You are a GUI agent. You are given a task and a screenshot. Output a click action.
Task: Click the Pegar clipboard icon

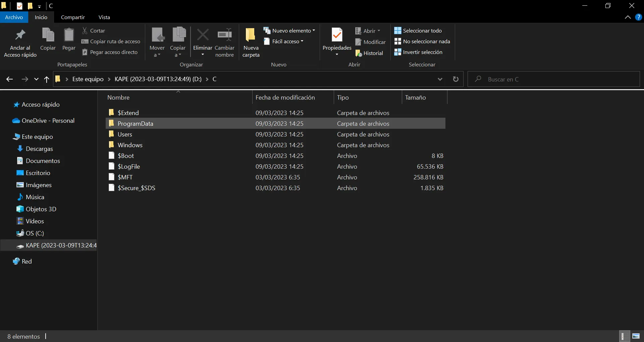(x=69, y=35)
